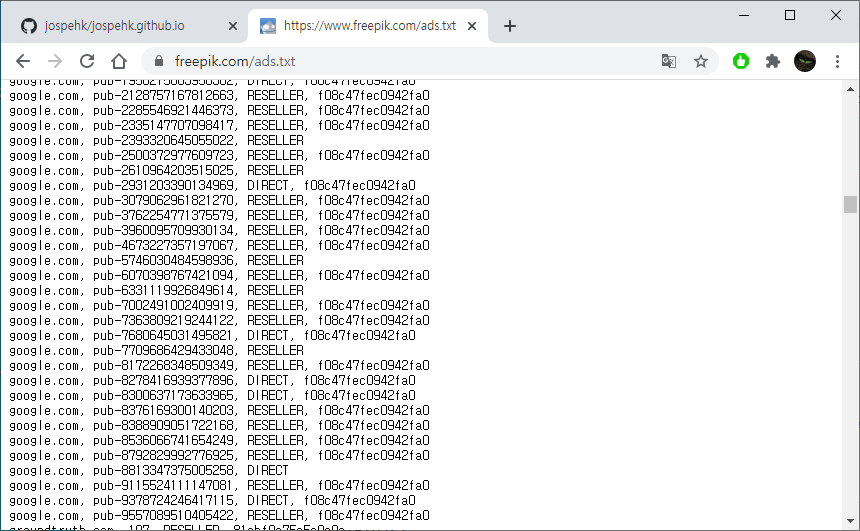The image size is (860, 531).
Task: Click text pub-8278416939377896
Action: point(165,380)
